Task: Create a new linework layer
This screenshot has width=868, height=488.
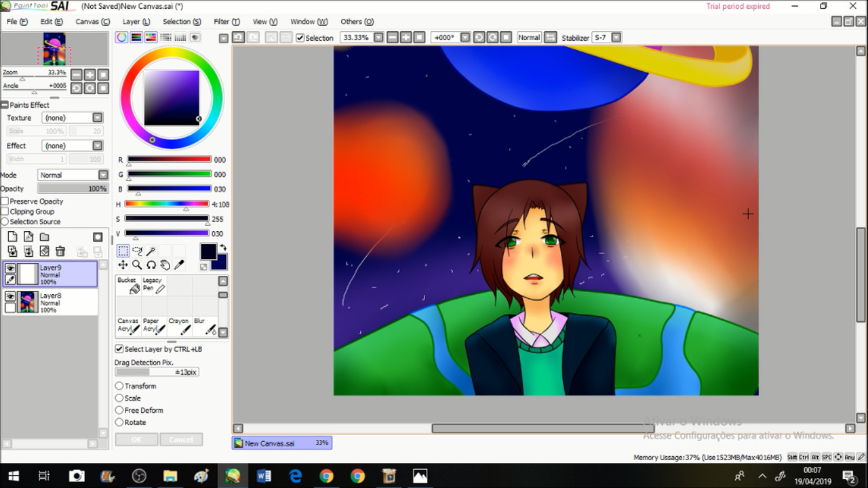Action: [28, 237]
